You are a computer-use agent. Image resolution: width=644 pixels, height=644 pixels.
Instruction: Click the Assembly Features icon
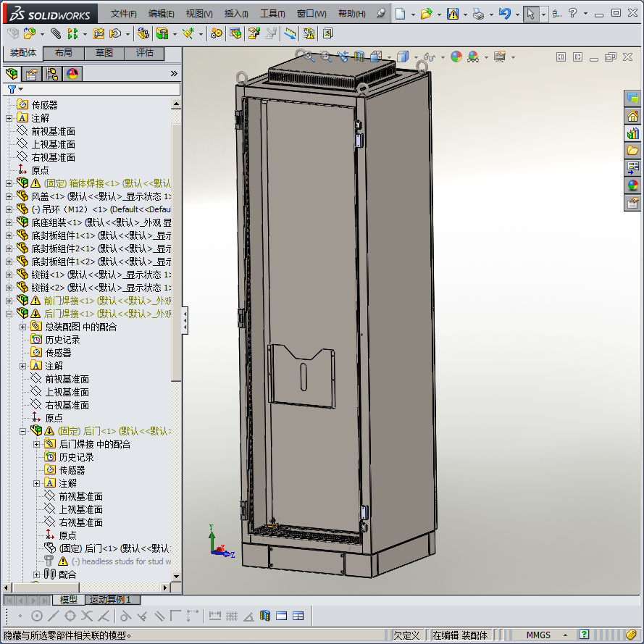point(163,33)
